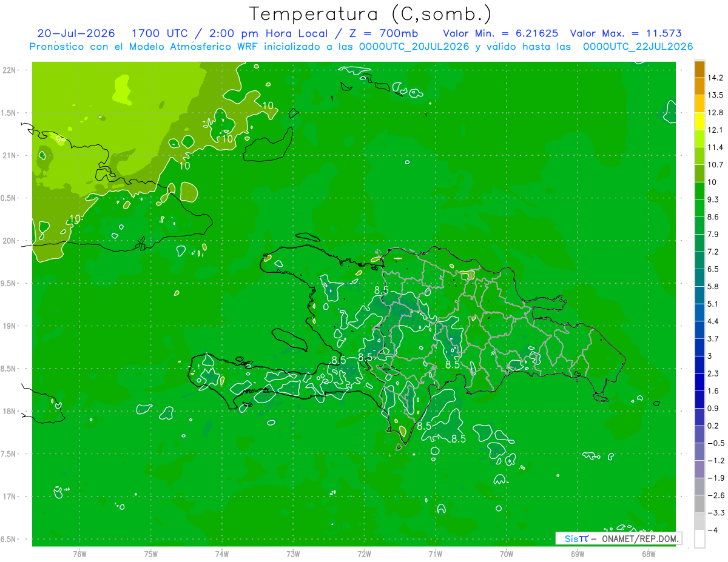Click the "13.5" color scale value

click(x=715, y=95)
